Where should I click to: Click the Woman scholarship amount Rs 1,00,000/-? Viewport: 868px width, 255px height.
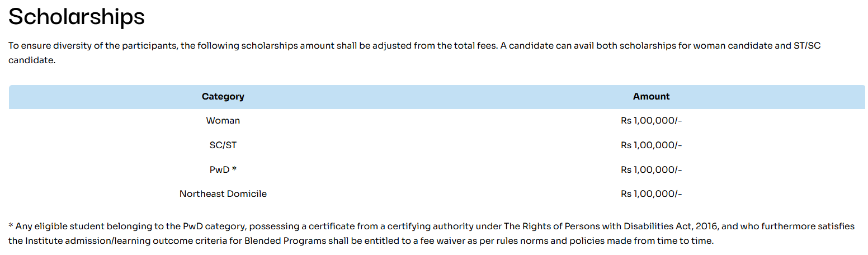point(651,120)
